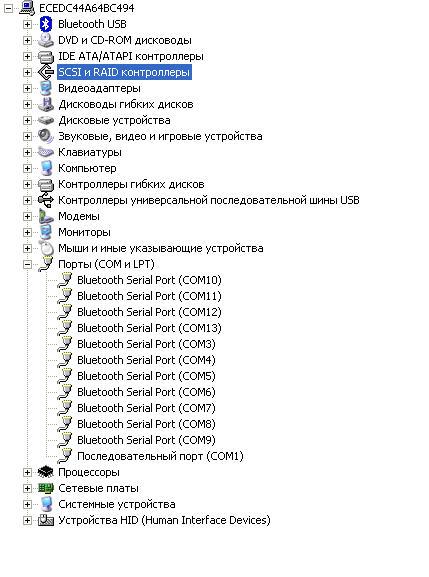This screenshot has width=429, height=577.
Task: Click the Звуковые, видео и игровые устройства speaker icon
Action: [46, 136]
